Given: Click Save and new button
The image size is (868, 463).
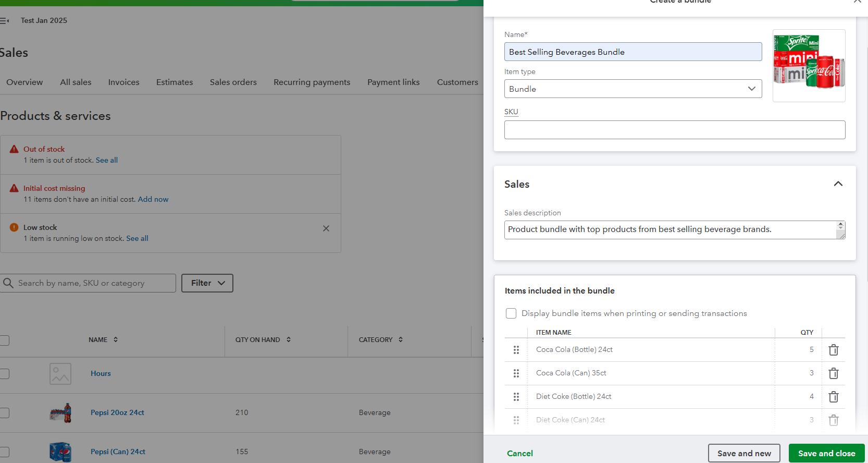Looking at the screenshot, I should click(x=744, y=453).
